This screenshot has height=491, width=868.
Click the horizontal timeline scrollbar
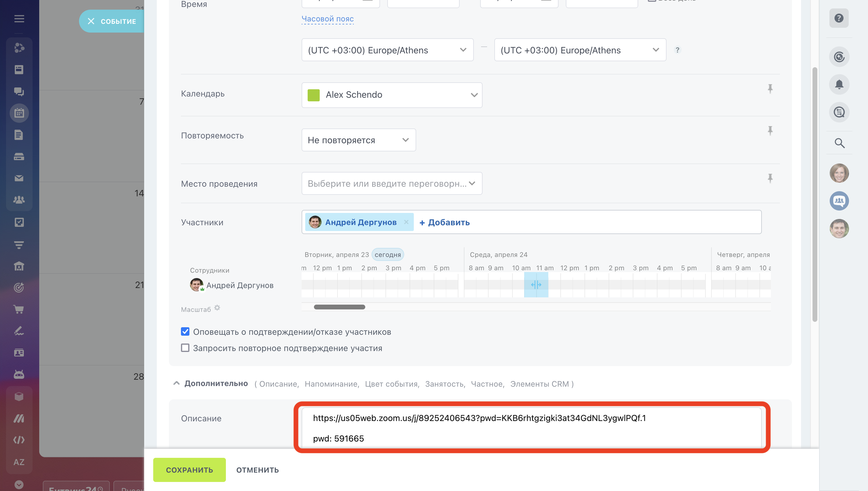click(x=339, y=307)
